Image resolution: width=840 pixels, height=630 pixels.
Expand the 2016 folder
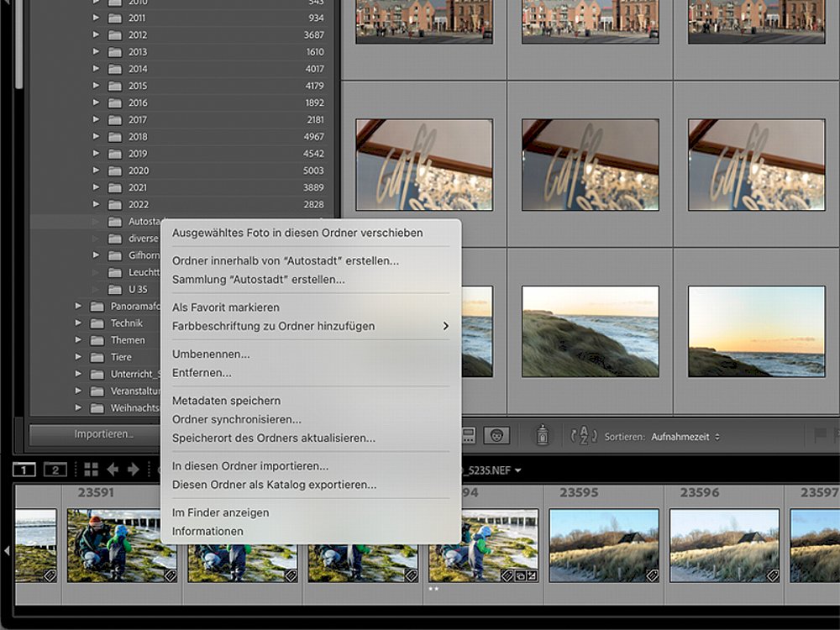96,102
